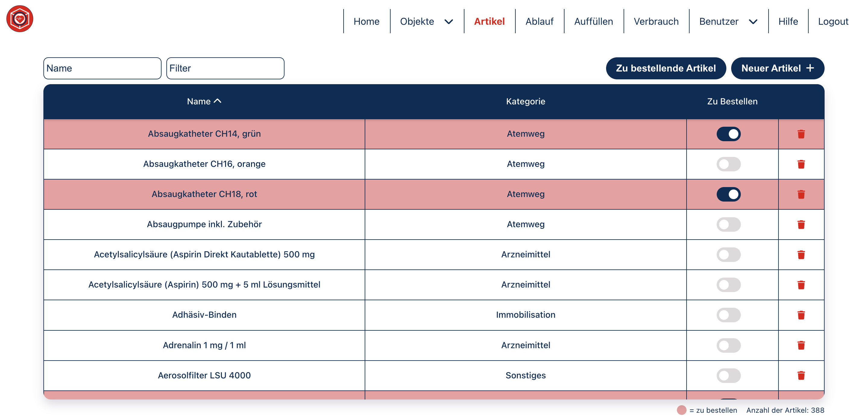
Task: Delete Adrenalin 1 mg / 1 ml row
Action: [x=801, y=345]
